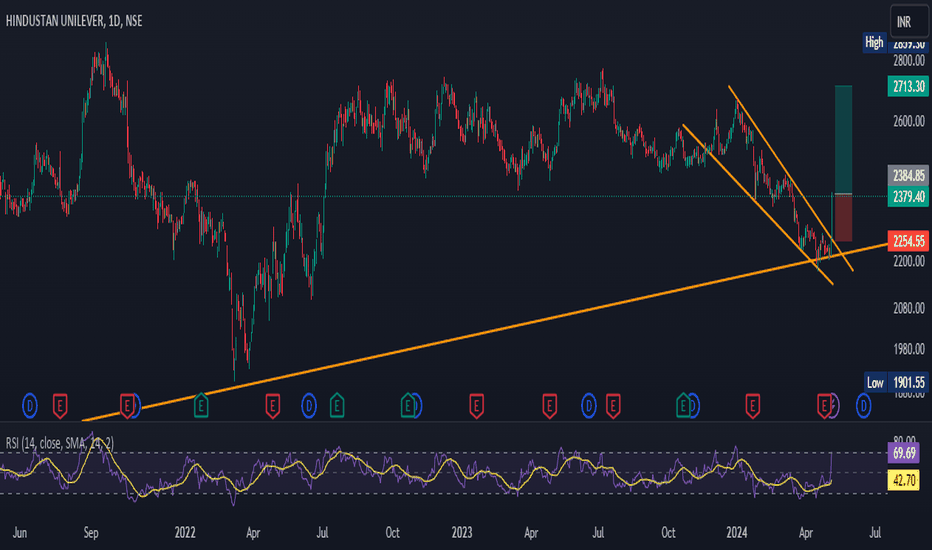Open the purple lightning event marker
This screenshot has height=550, width=932.
tap(835, 406)
